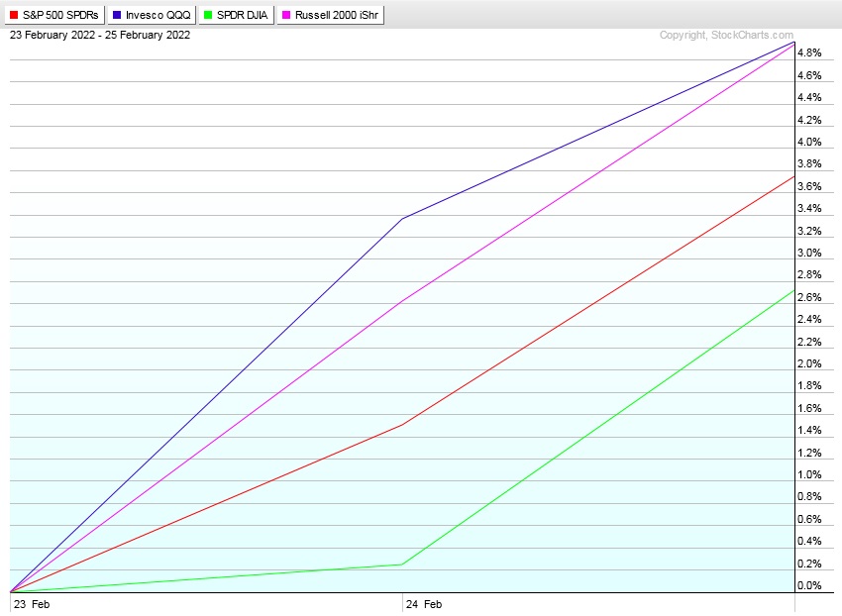The width and height of the screenshot is (842, 616).
Task: Click the 0.0% axis value
Action: 809,585
